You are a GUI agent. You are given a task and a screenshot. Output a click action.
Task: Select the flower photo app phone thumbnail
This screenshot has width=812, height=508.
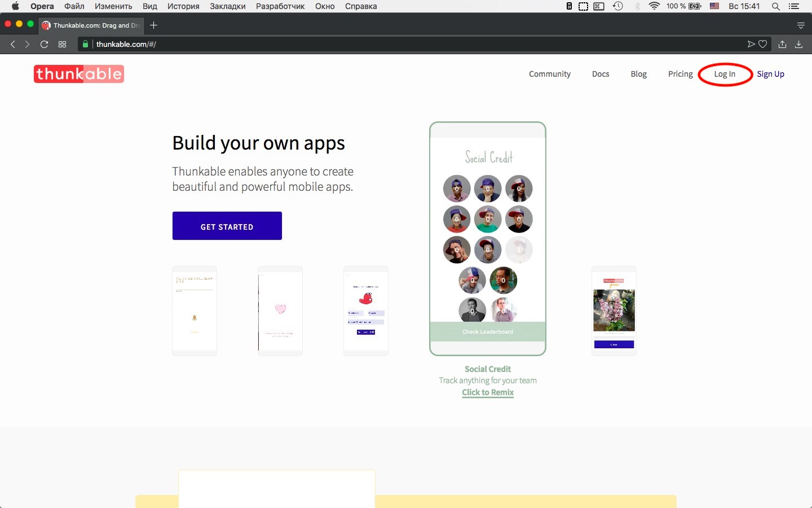[614, 311]
